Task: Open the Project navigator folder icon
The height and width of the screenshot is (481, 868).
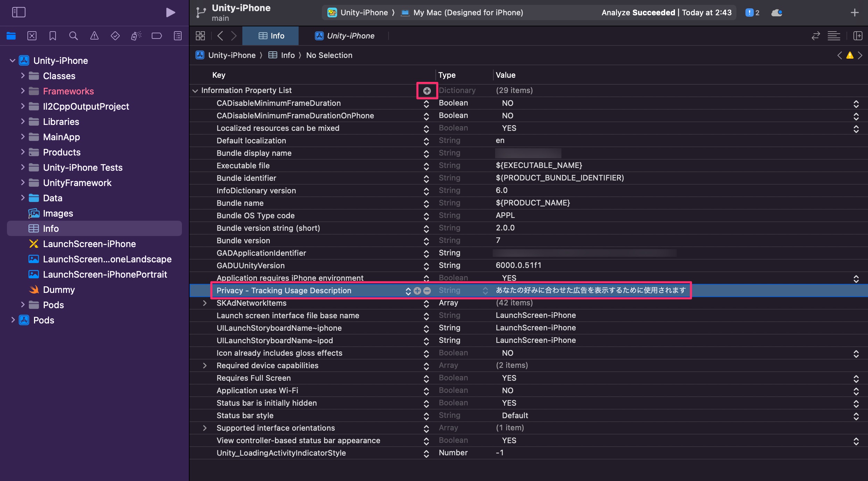Action: 11,36
